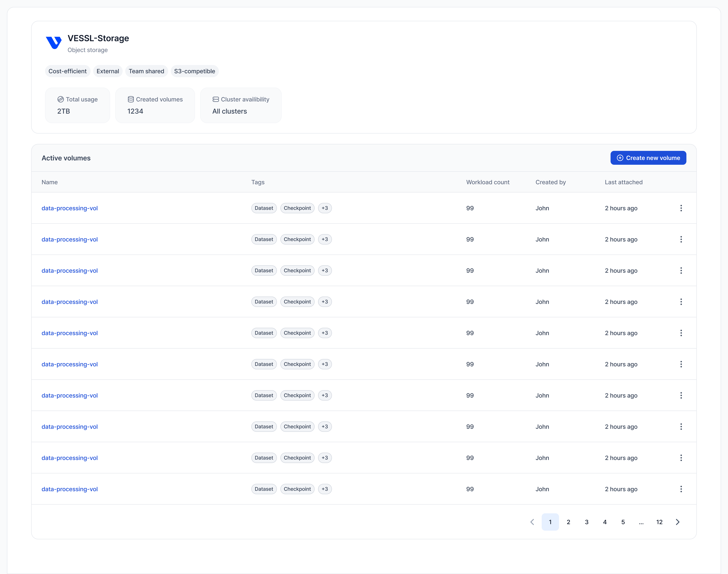The width and height of the screenshot is (728, 574).
Task: Click the S3-competible tag
Action: coord(195,71)
